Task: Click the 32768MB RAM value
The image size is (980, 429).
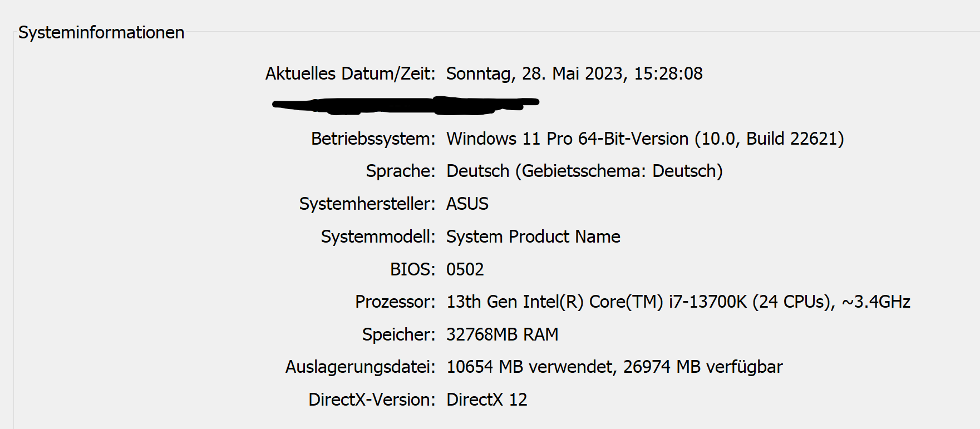Action: pos(502,334)
